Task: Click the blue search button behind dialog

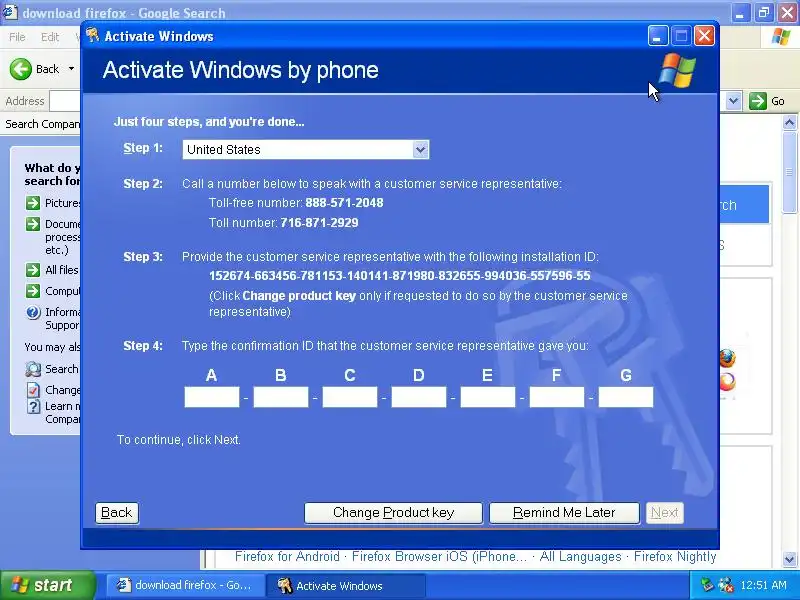Action: (744, 205)
